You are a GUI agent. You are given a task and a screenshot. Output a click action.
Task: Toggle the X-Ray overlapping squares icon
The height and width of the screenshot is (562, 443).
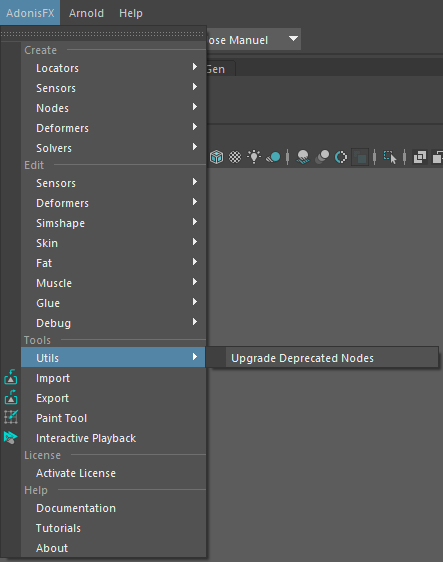pos(420,157)
